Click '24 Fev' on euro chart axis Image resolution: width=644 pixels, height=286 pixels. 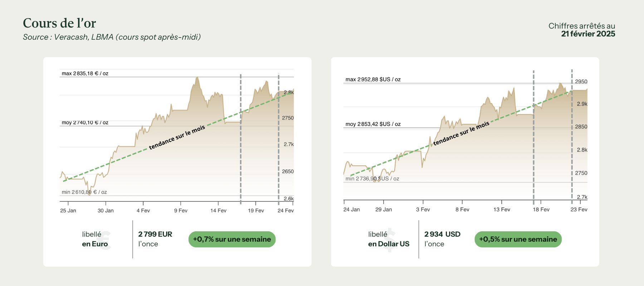point(286,211)
